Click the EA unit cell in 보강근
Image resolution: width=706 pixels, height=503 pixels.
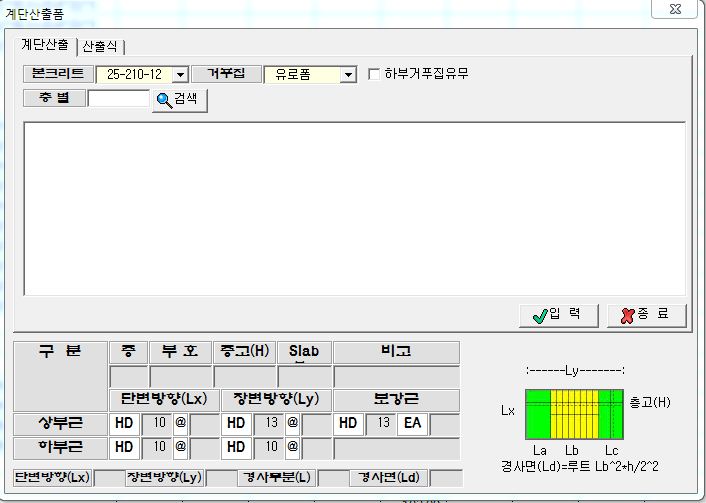click(412, 424)
